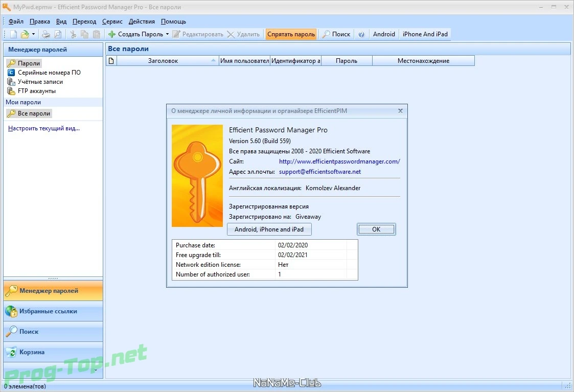Screen dimensions: 574x392
Task: Close the About EfficientPIM dialog
Action: [x=401, y=111]
